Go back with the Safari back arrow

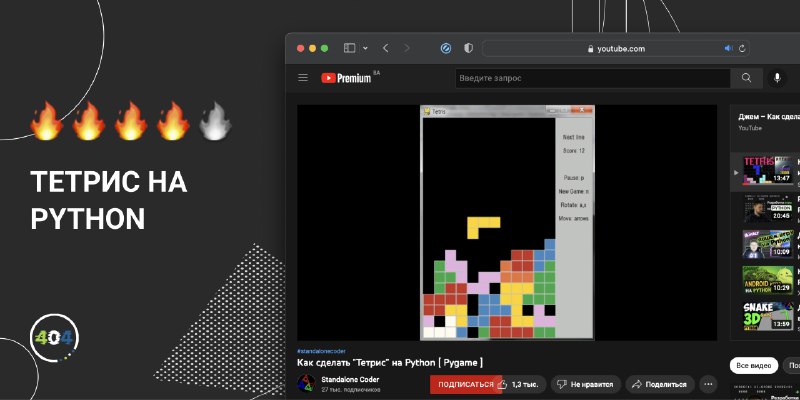click(386, 48)
